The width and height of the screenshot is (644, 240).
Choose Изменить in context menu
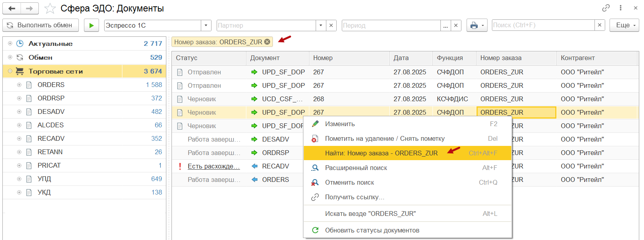click(x=408, y=124)
